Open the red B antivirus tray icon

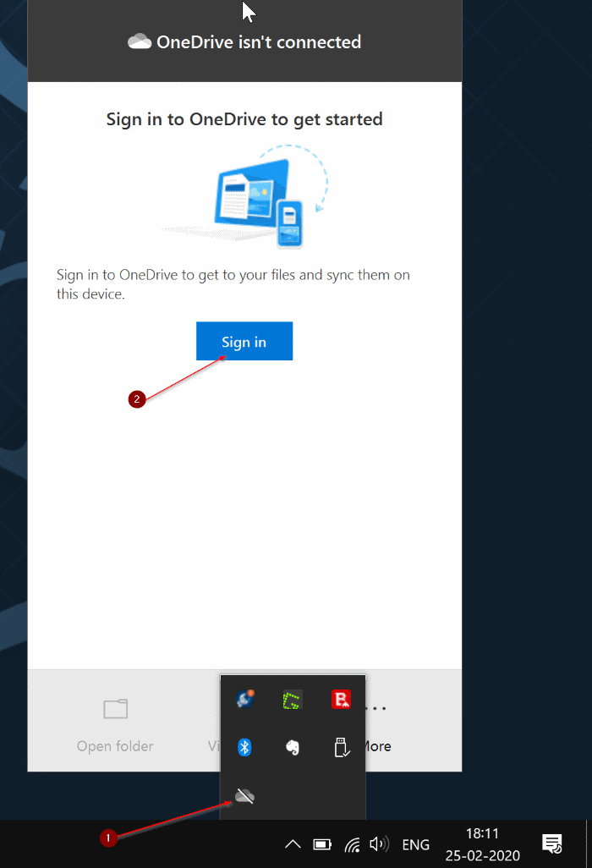click(341, 699)
